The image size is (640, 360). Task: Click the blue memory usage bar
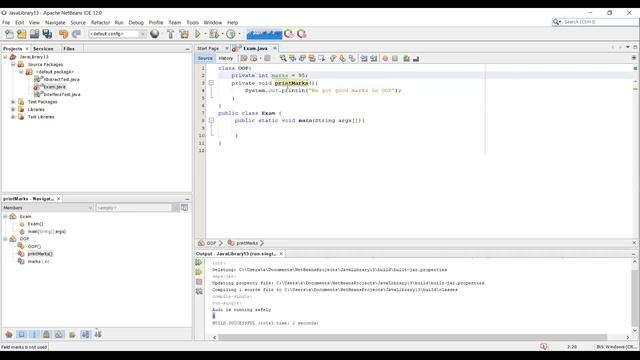coord(264,34)
